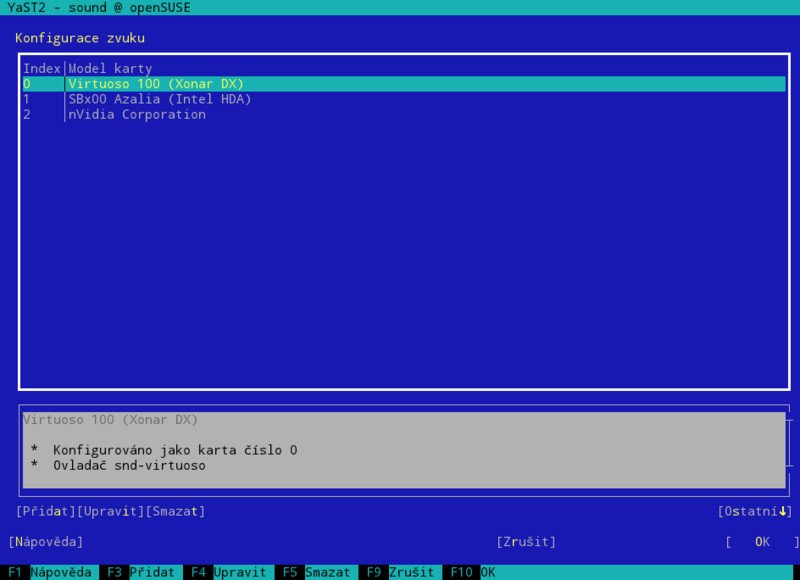Viewport: 800px width, 580px height.
Task: Click F9 Zrušit in the function key bar
Action: [x=401, y=572]
